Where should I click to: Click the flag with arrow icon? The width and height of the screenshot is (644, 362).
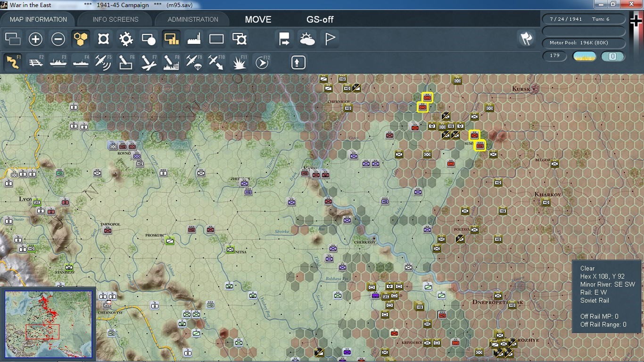click(x=284, y=39)
